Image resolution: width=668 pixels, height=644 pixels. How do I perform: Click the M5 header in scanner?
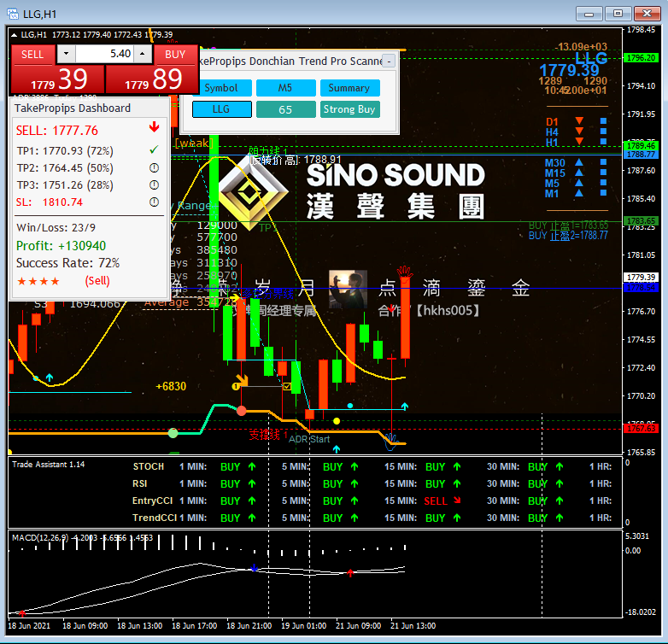pos(285,88)
